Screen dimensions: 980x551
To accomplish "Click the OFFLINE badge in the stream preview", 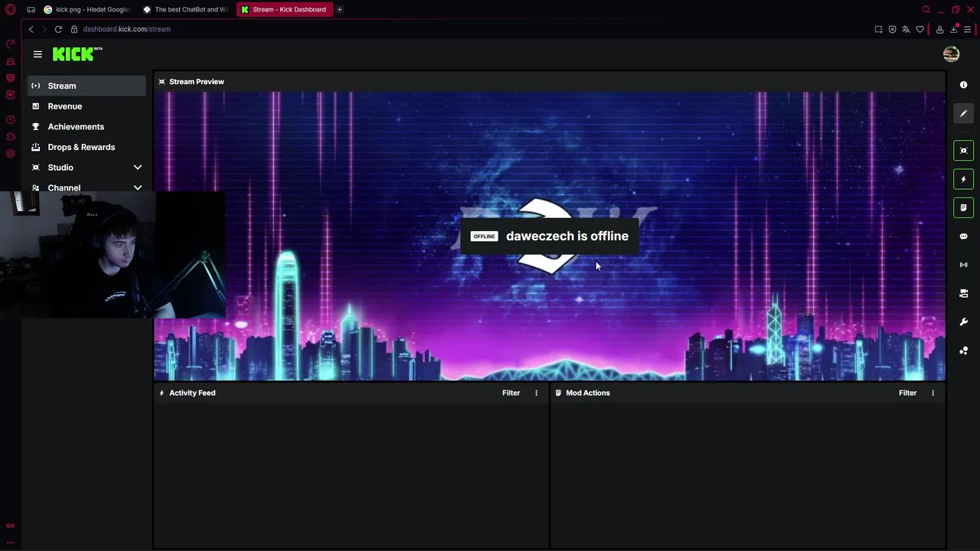I will [484, 236].
